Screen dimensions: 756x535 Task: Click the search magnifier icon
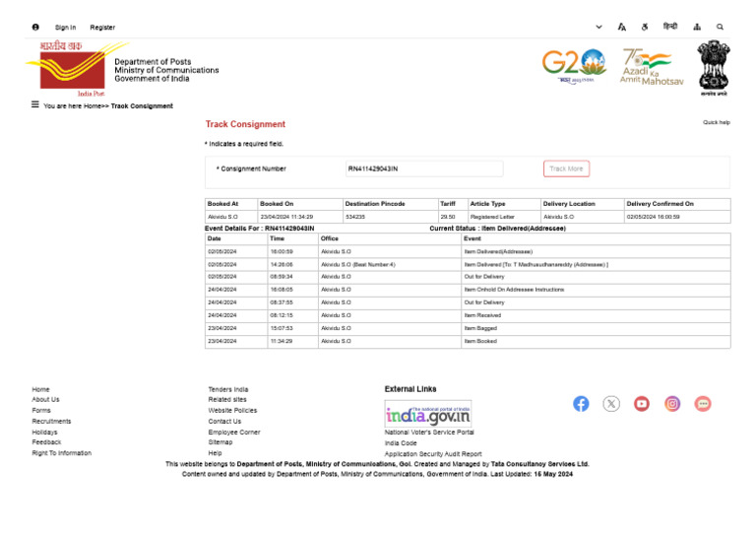(x=720, y=27)
